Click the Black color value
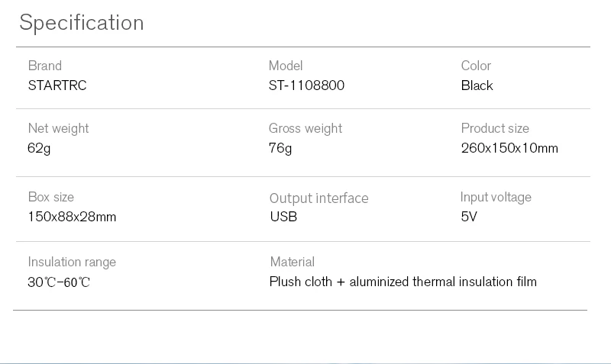The width and height of the screenshot is (611, 364). [477, 85]
